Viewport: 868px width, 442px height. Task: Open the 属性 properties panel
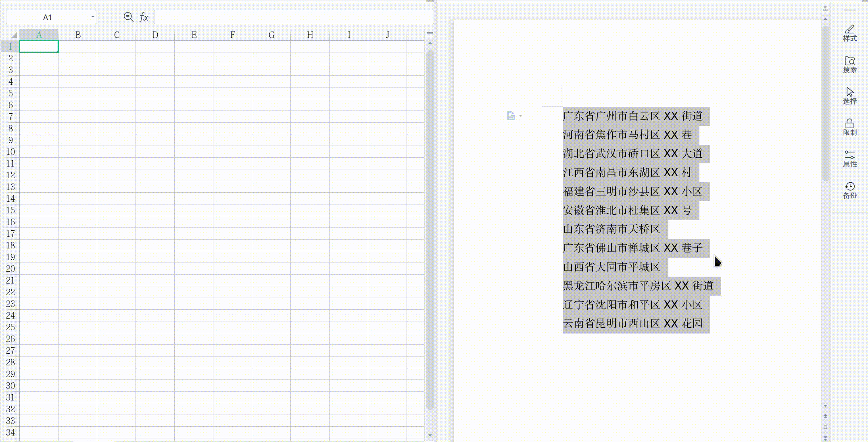pos(849,158)
